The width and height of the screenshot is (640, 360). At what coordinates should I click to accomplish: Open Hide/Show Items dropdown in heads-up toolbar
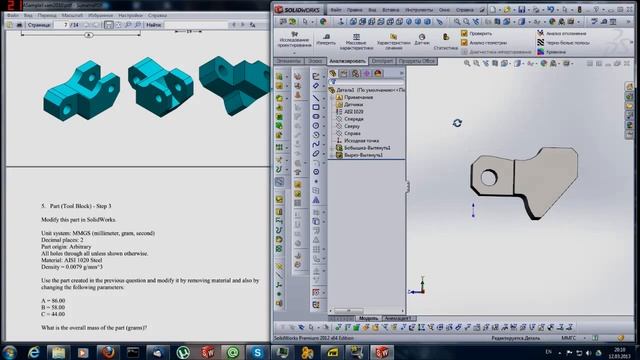click(535, 64)
